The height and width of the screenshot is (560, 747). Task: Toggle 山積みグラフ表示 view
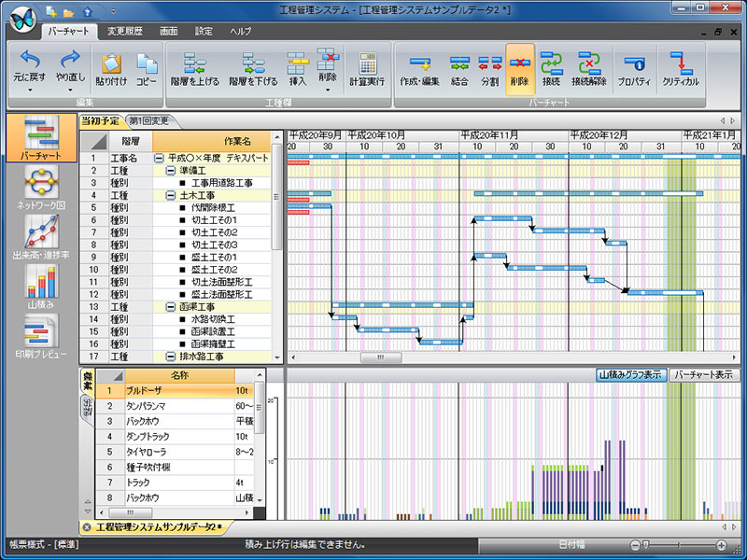tap(630, 375)
